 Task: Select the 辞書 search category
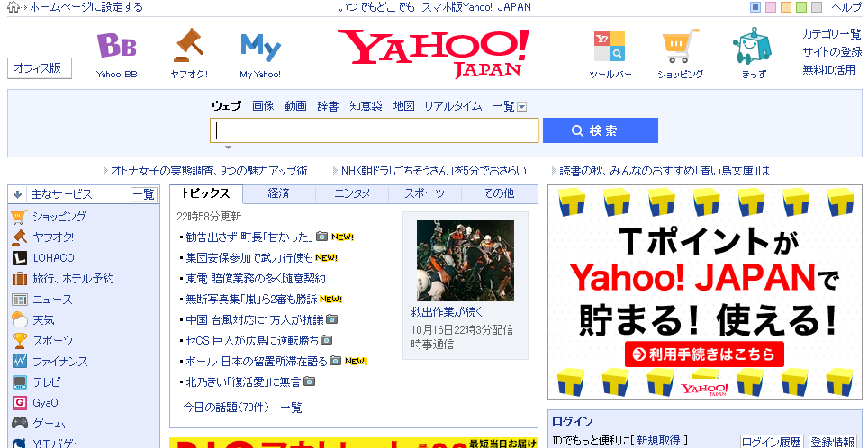coord(329,106)
